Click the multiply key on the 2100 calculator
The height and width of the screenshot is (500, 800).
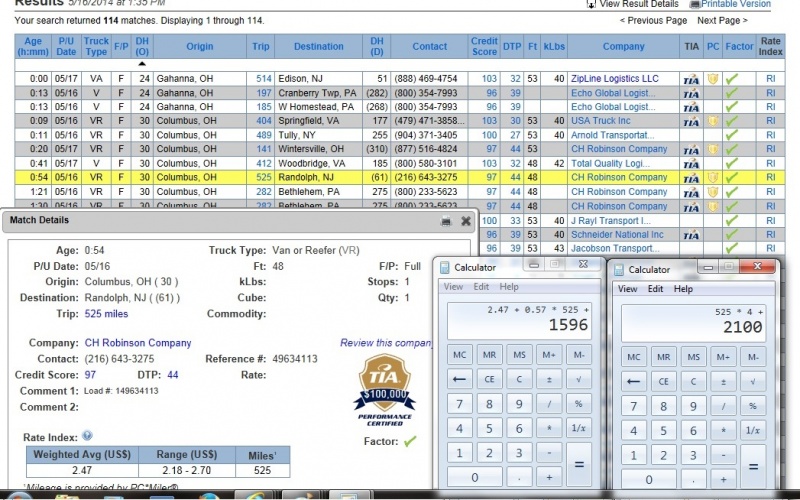pyautogui.click(x=723, y=430)
